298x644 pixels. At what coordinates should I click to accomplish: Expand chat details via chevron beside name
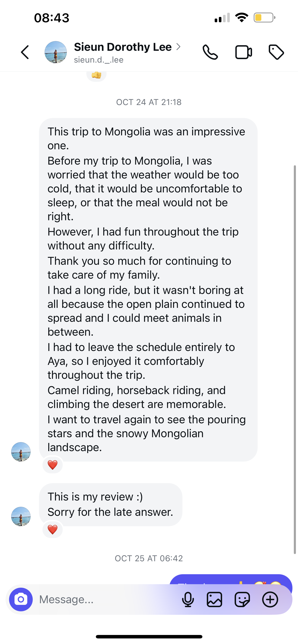(178, 47)
